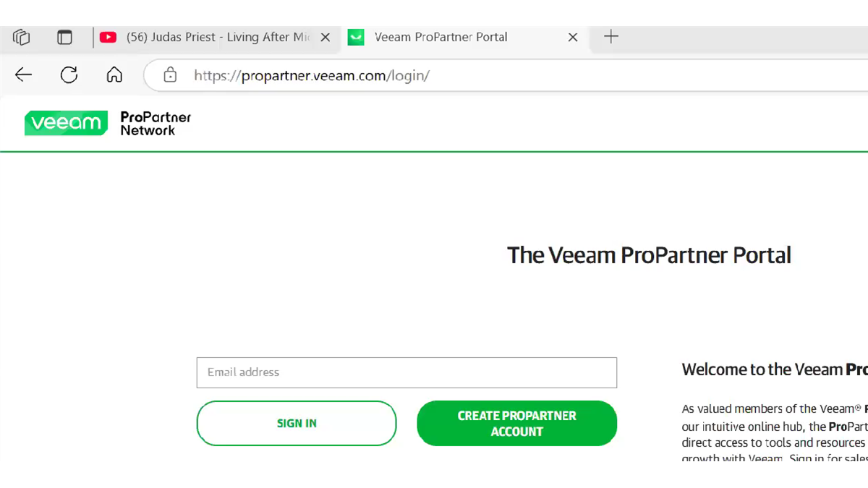Open a new tab with the plus icon
Viewport: 868px width, 488px height.
click(611, 37)
